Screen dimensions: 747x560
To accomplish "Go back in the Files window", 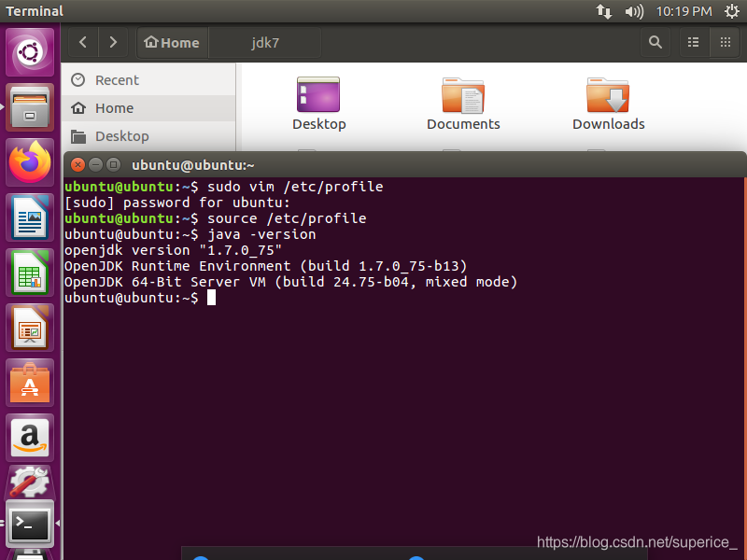I will click(x=83, y=42).
